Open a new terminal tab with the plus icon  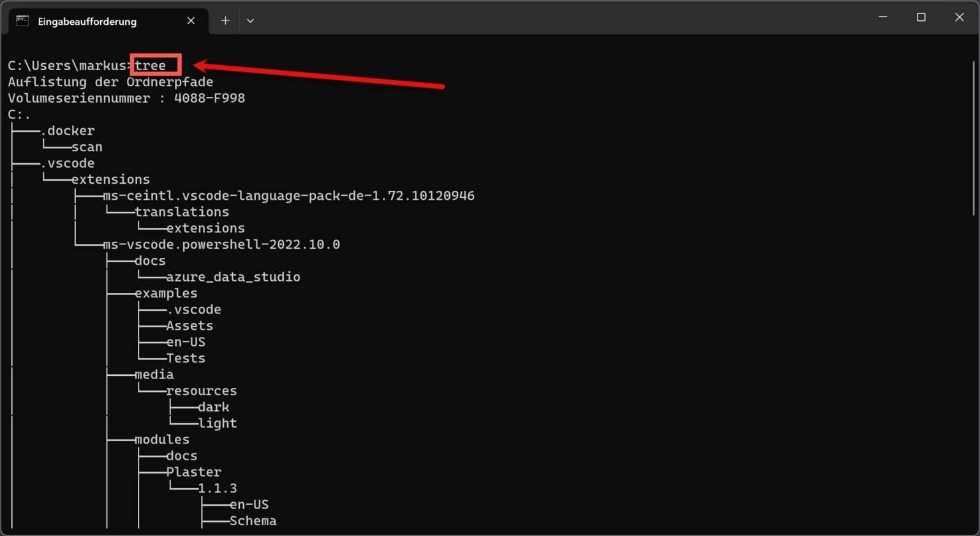(x=225, y=20)
